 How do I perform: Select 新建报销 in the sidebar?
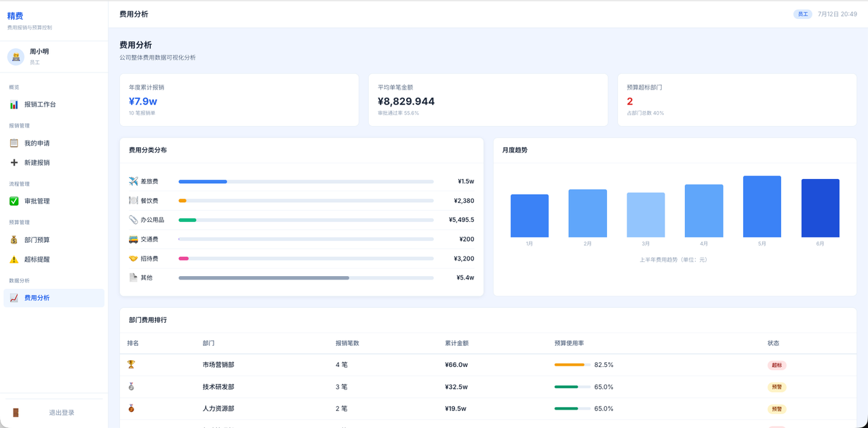point(54,163)
